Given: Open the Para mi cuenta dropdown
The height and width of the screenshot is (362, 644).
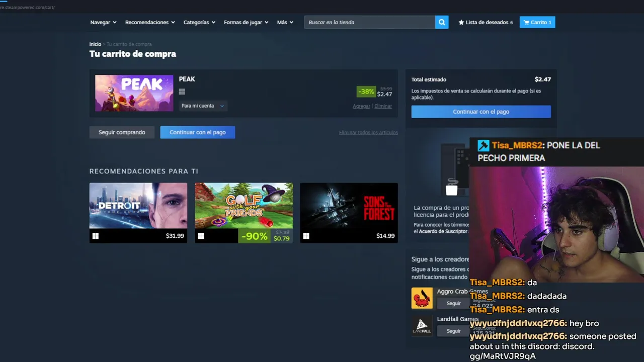Looking at the screenshot, I should tap(203, 106).
